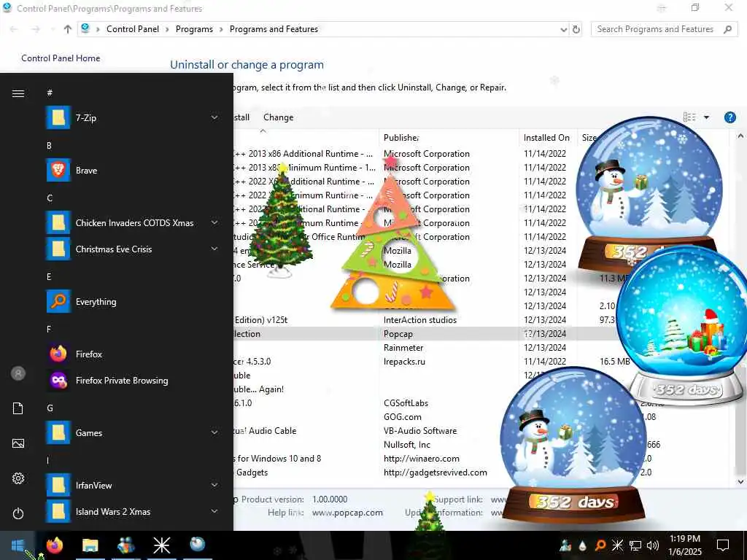747x560 pixels.
Task: Select the http://gadgetsrevived.com row
Action: tap(436, 472)
